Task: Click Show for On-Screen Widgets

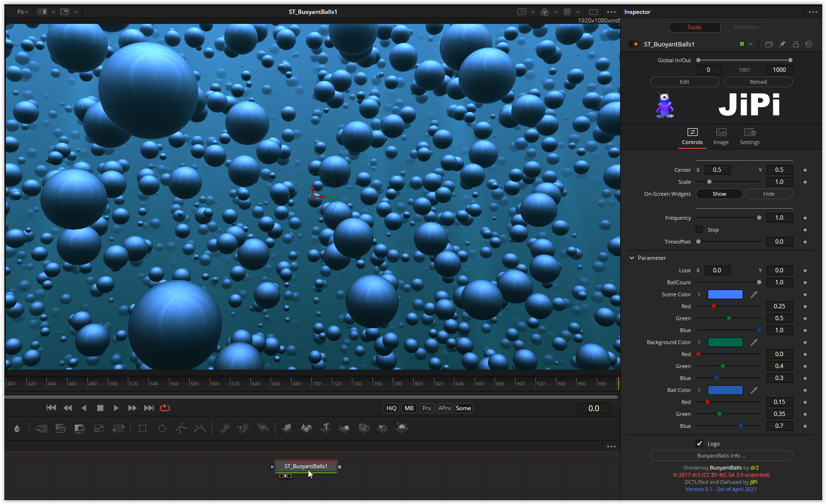Action: pyautogui.click(x=719, y=194)
